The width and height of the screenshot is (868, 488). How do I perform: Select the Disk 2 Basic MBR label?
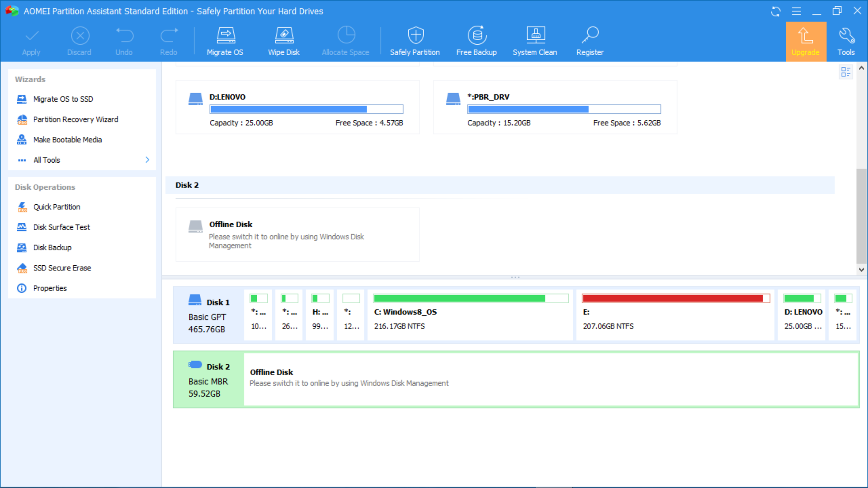[208, 380]
